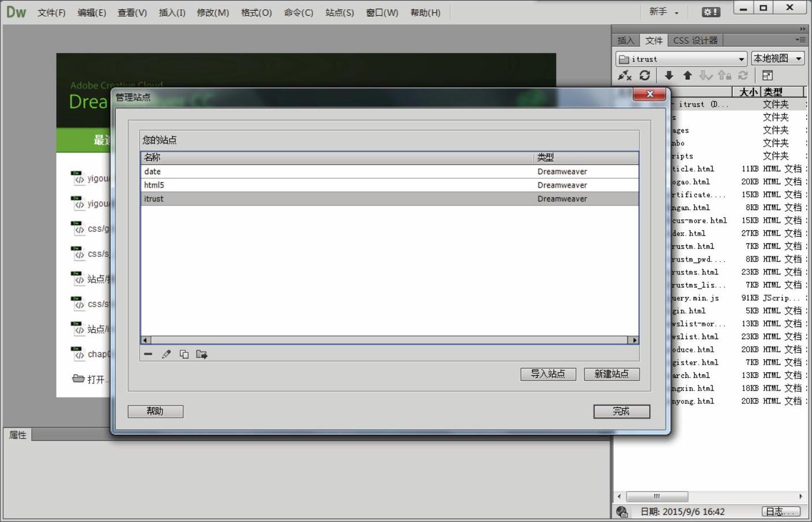Open the 窗口(W) menu
The height and width of the screenshot is (522, 812).
click(x=382, y=13)
